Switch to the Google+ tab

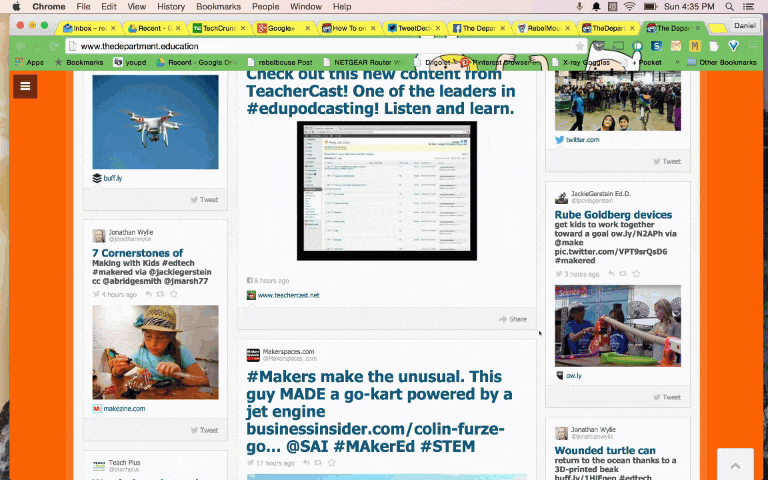click(283, 28)
